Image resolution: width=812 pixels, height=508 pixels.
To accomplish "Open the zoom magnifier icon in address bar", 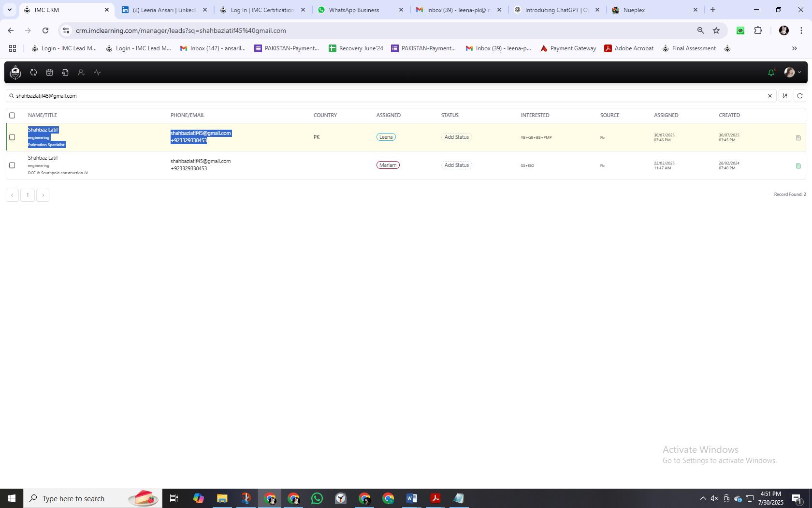I will 700,30.
